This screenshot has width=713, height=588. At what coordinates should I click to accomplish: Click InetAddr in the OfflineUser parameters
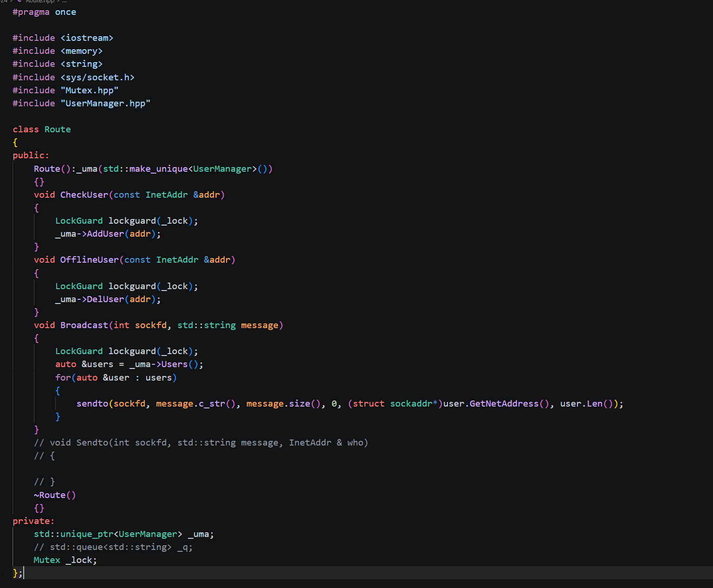click(177, 260)
